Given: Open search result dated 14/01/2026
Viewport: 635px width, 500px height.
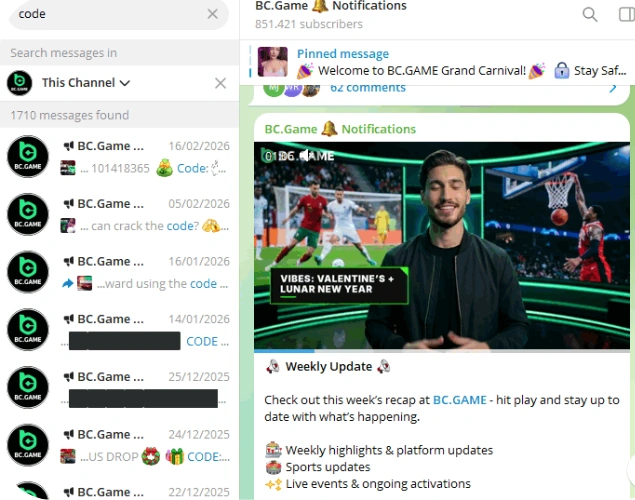Looking at the screenshot, I should (x=119, y=330).
